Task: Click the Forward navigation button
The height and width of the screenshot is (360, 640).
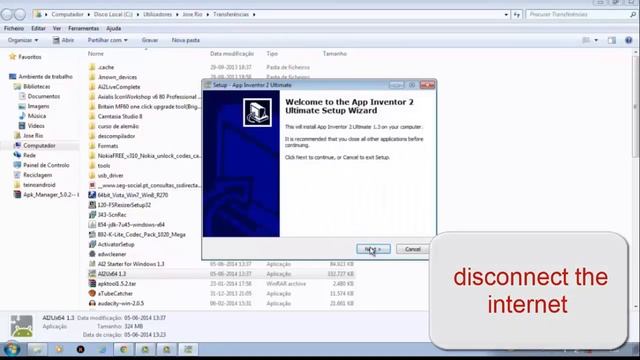Action: [x=20, y=14]
